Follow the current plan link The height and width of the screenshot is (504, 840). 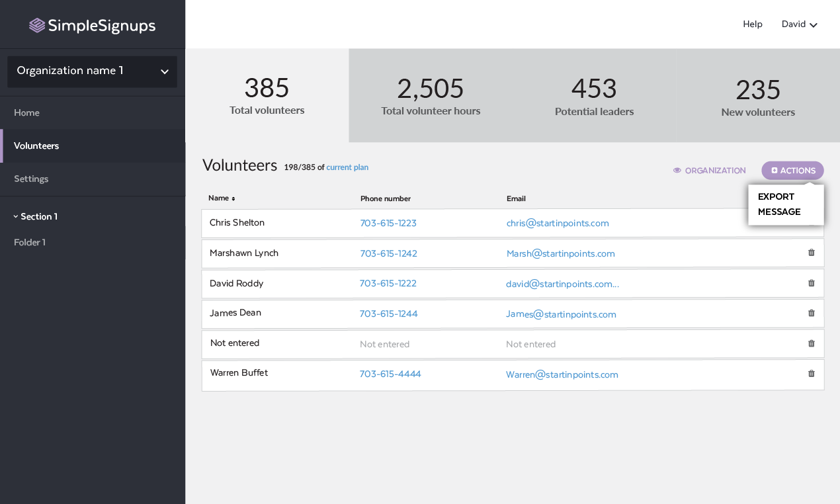pos(347,167)
